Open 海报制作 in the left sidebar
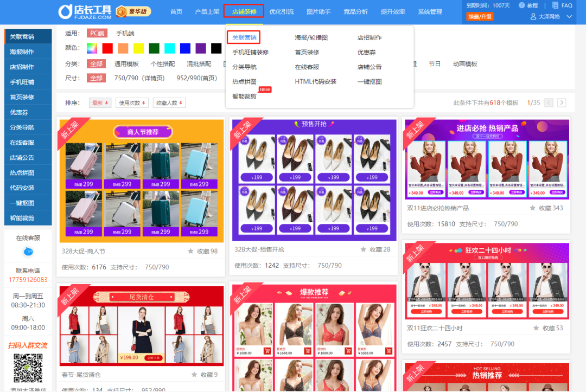Screen dimensions: 586x392 click(28, 52)
